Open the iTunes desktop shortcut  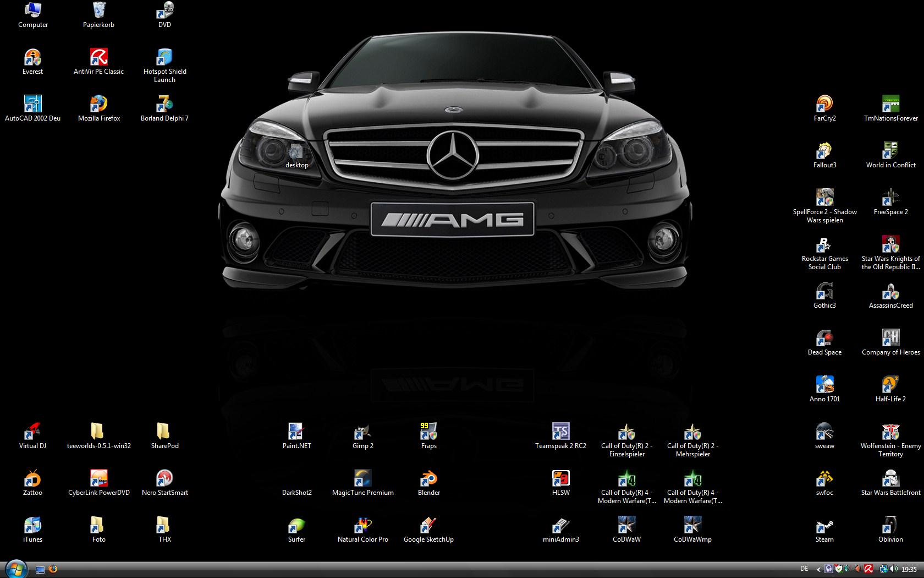coord(32,526)
